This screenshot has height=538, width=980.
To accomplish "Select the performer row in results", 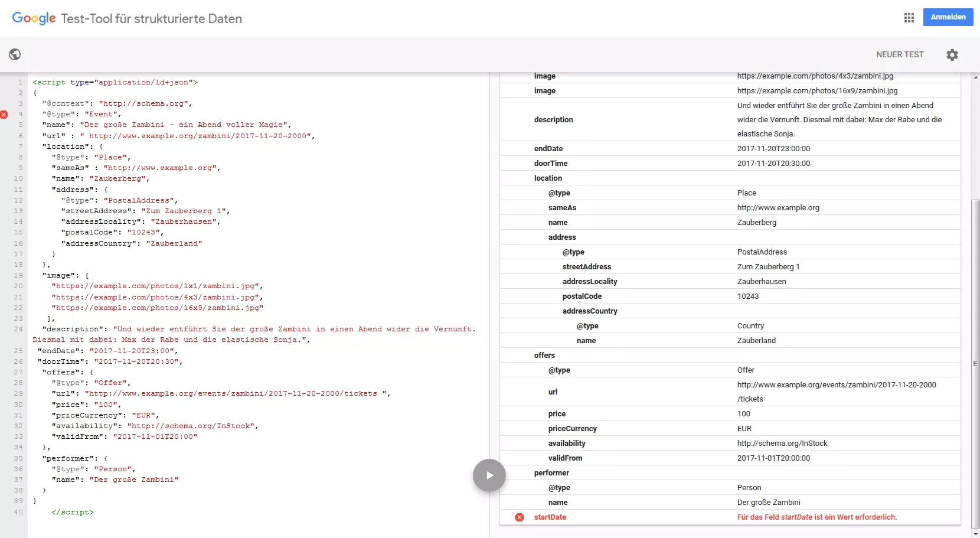I will coord(551,473).
